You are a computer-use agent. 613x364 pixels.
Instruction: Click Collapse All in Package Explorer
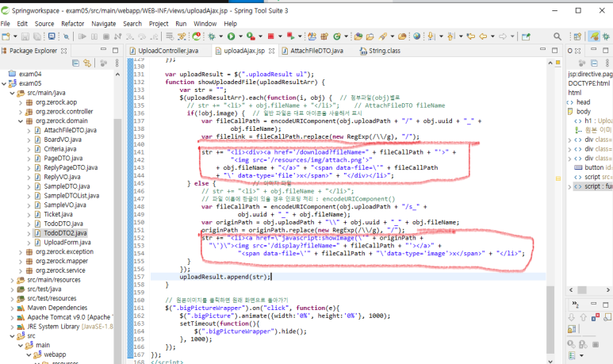[x=76, y=63]
